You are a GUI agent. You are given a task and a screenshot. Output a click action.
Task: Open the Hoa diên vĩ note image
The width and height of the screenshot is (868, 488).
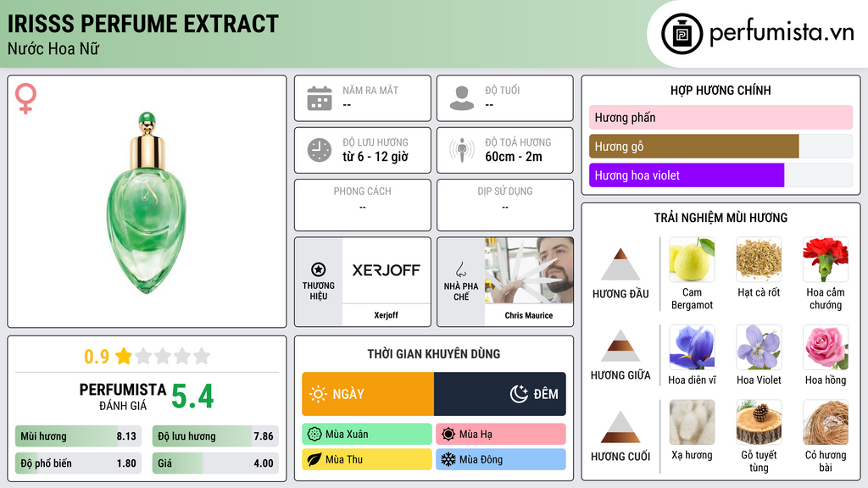[x=692, y=347]
